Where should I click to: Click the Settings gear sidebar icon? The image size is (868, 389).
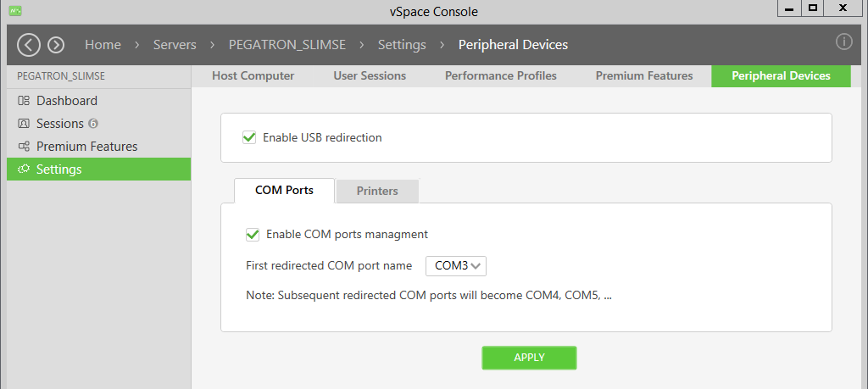(24, 169)
